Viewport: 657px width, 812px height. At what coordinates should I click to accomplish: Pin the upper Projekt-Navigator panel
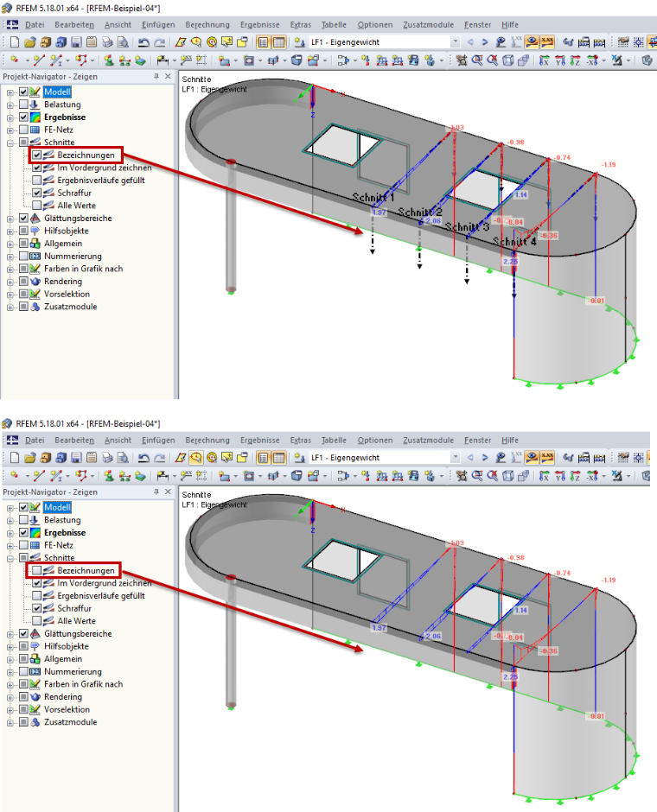[x=156, y=76]
